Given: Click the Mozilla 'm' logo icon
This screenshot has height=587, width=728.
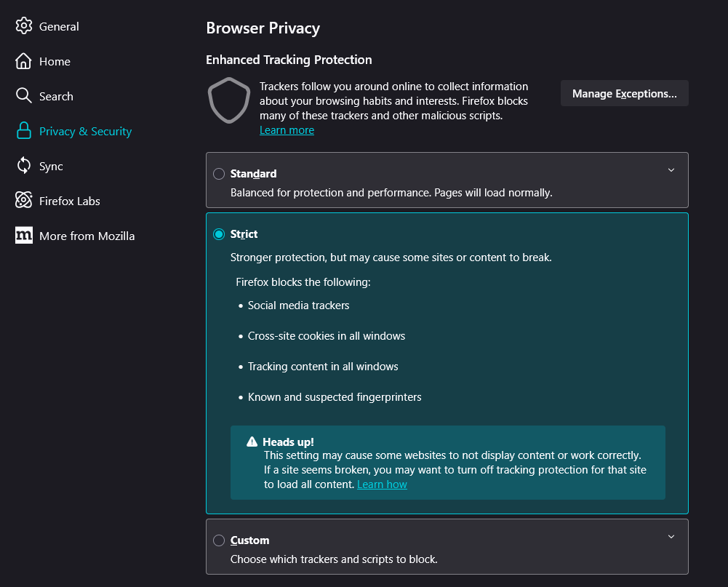Looking at the screenshot, I should (24, 236).
